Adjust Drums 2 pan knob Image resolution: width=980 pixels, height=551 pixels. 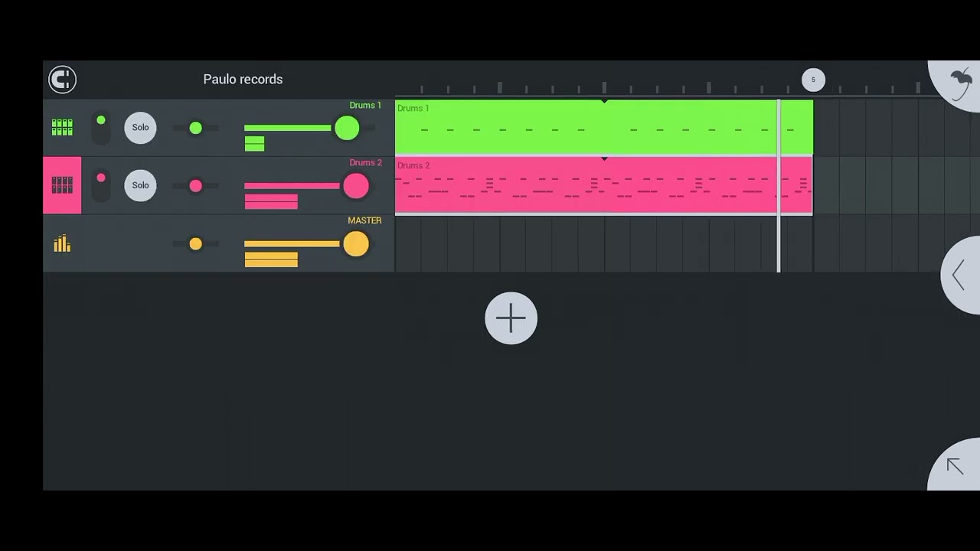(195, 185)
